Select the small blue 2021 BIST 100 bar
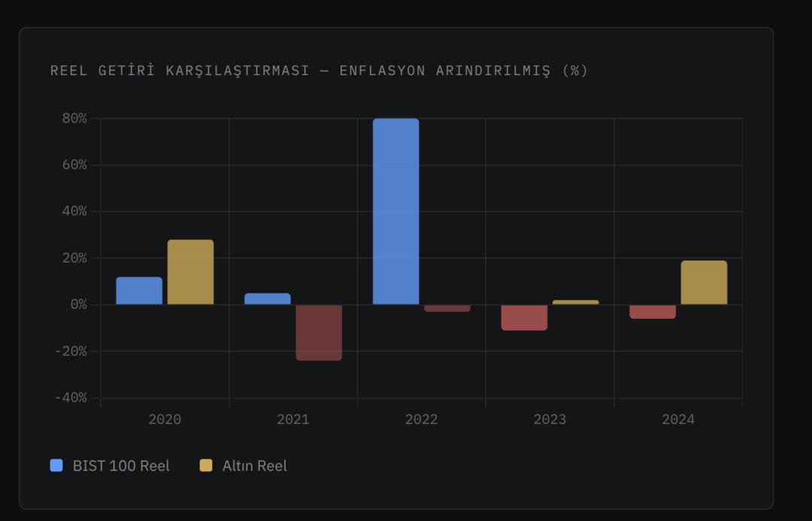 tap(268, 298)
